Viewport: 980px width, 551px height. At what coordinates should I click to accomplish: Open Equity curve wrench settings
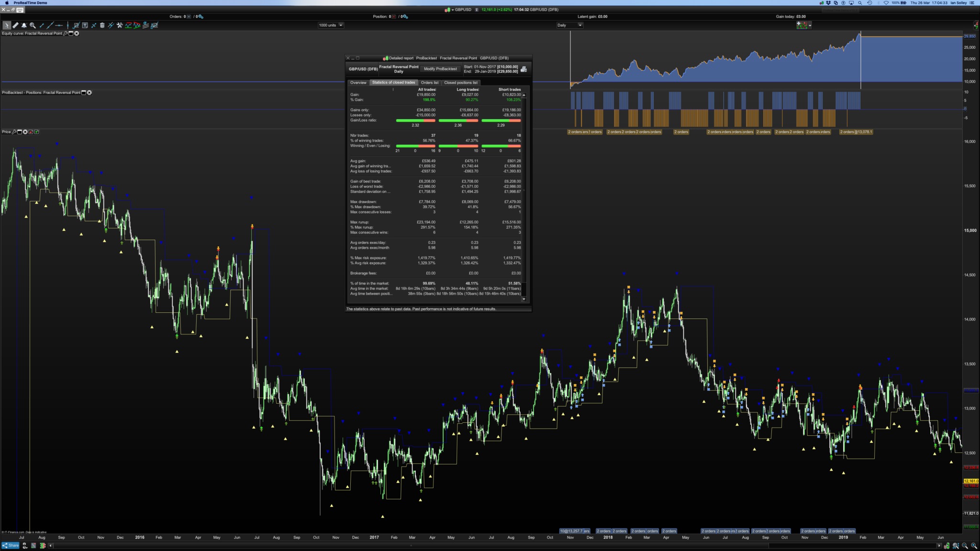tap(66, 33)
